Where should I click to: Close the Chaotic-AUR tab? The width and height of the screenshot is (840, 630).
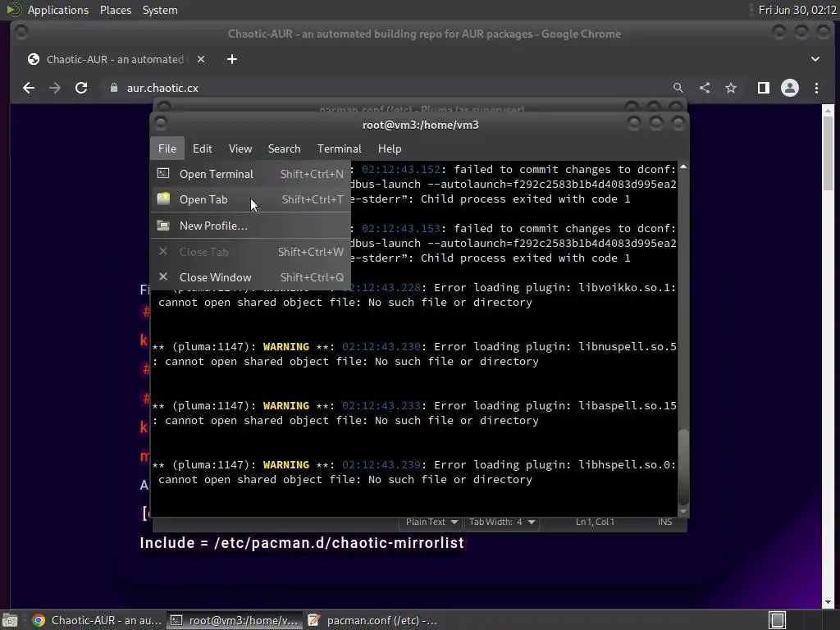tap(201, 59)
